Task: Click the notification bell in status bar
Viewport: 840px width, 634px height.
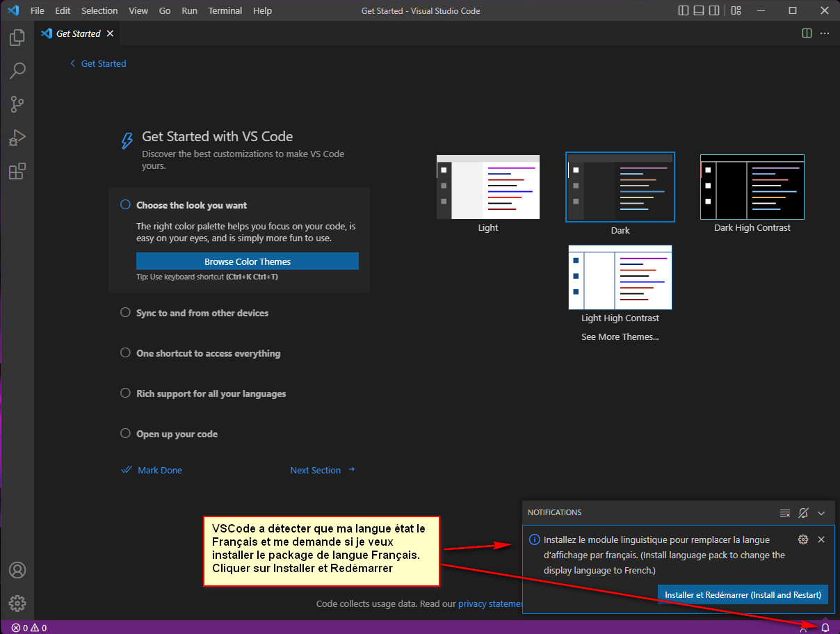Action: [x=825, y=627]
